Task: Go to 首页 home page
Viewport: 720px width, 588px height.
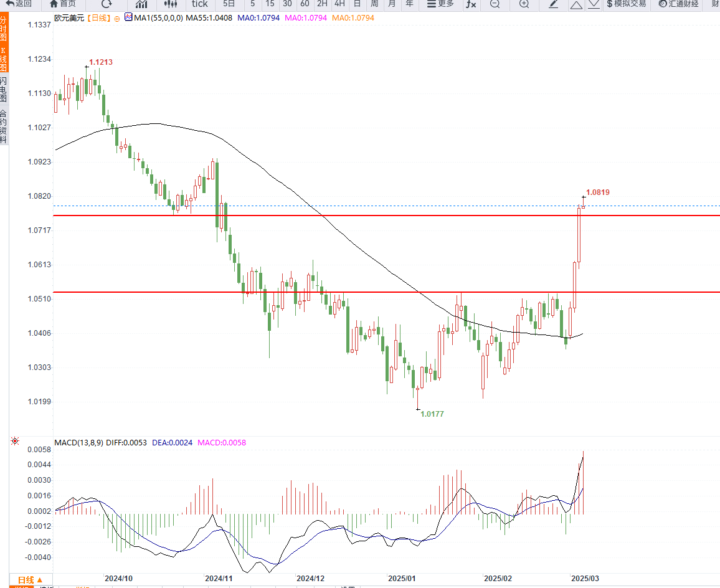Action: [x=62, y=4]
